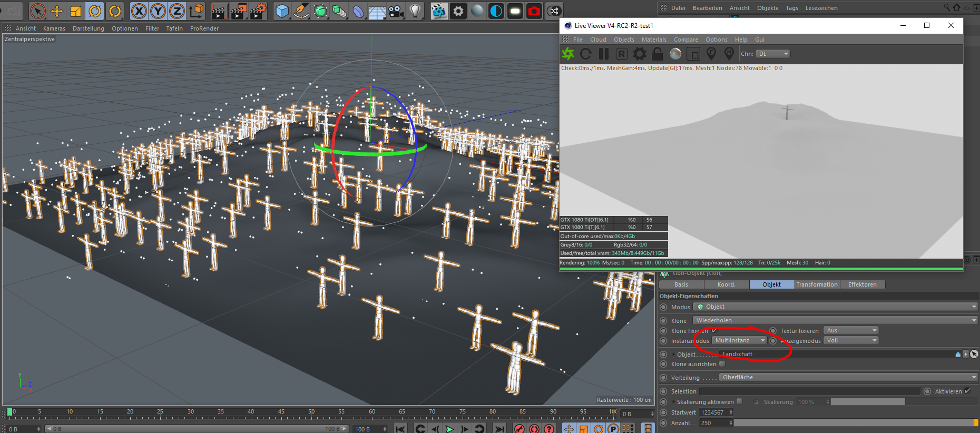
Task: Lock the Y axis button
Action: [x=158, y=11]
